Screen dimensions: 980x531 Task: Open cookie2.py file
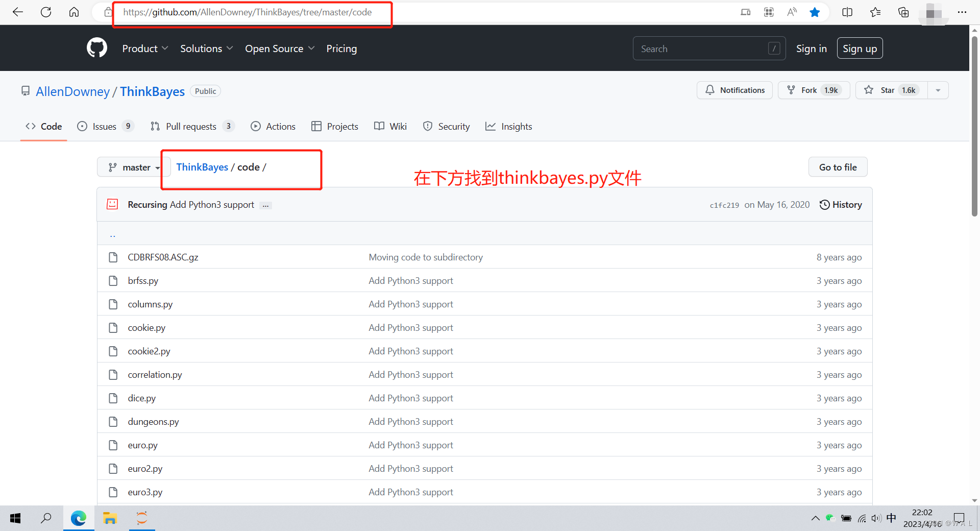(x=149, y=351)
